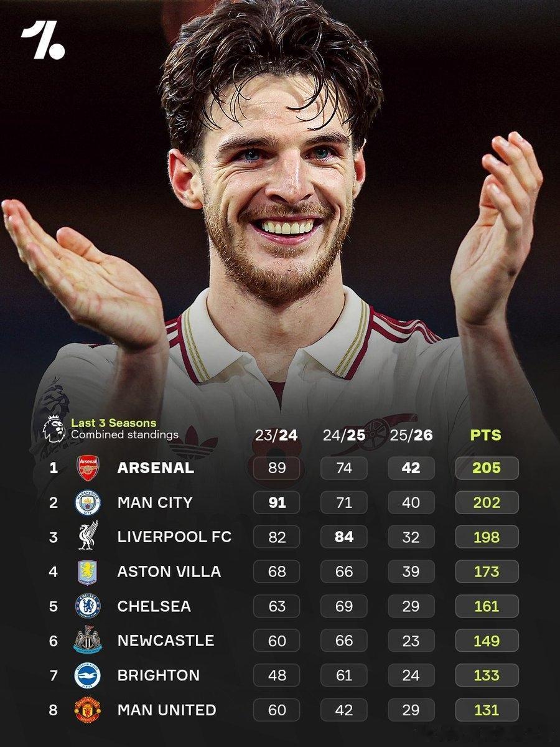Click the Man United club crest
Viewport: 560px width, 747px height.
(x=88, y=710)
